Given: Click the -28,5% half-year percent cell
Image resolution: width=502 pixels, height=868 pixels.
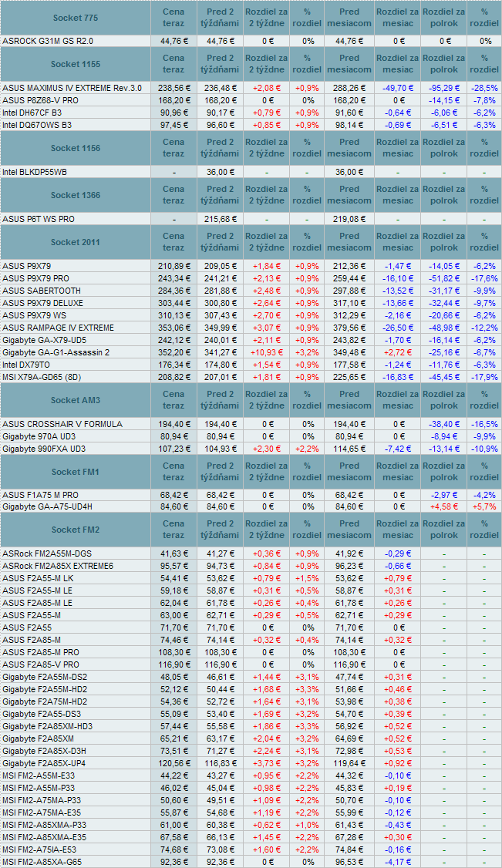Looking at the screenshot, I should (x=484, y=88).
